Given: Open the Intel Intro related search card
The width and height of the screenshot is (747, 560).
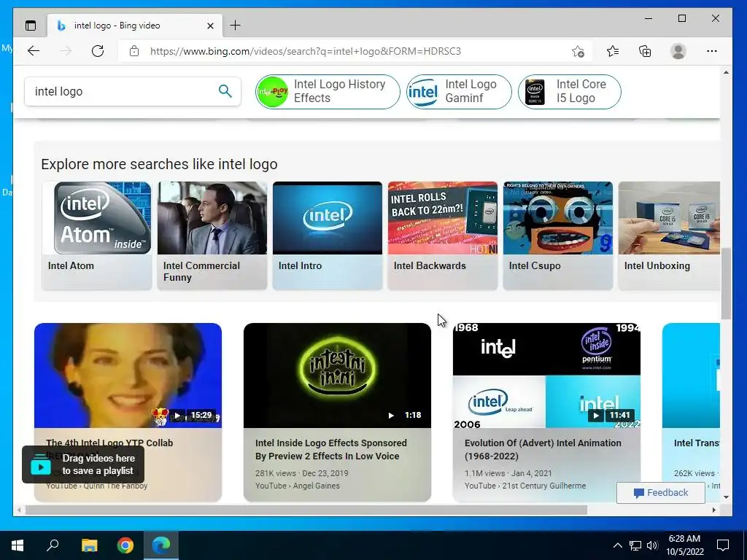Looking at the screenshot, I should 328,236.
